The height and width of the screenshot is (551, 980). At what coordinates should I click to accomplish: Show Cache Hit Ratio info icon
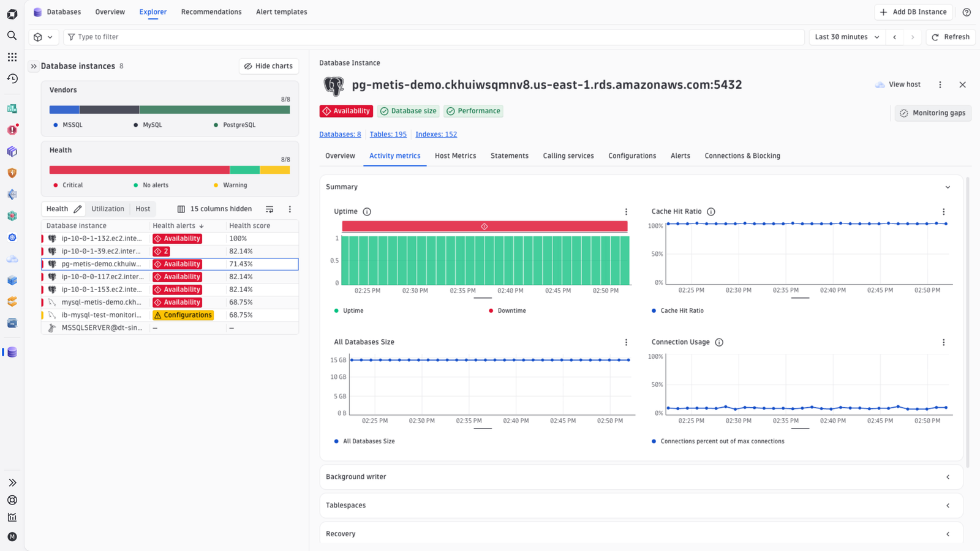pos(711,212)
